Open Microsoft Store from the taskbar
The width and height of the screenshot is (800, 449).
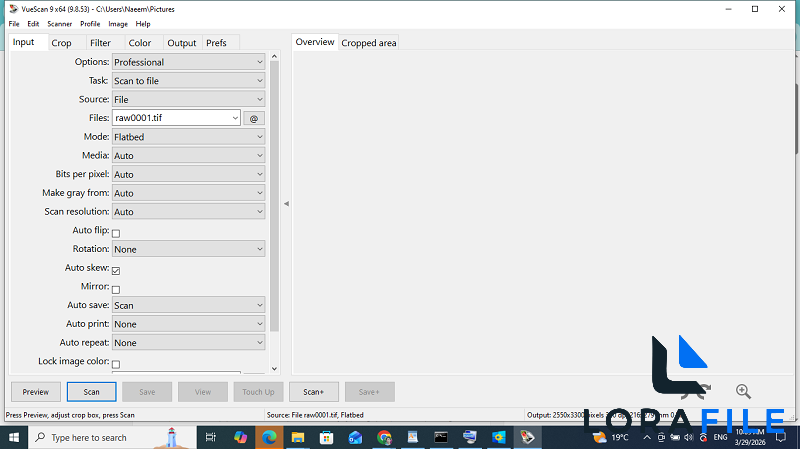point(327,437)
